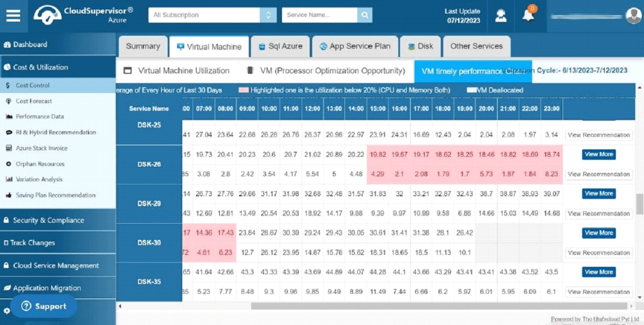
Task: Open the hamburger navigation menu
Action: (13, 15)
